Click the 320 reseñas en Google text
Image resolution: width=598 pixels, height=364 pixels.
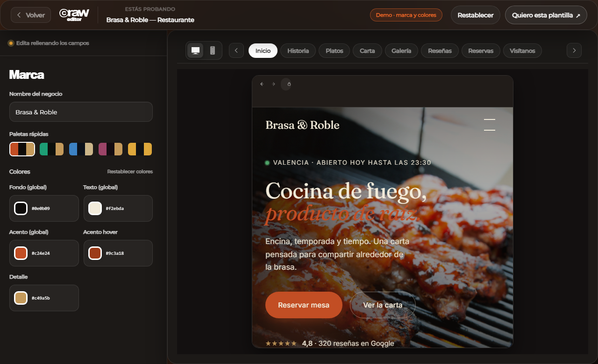[x=356, y=343]
